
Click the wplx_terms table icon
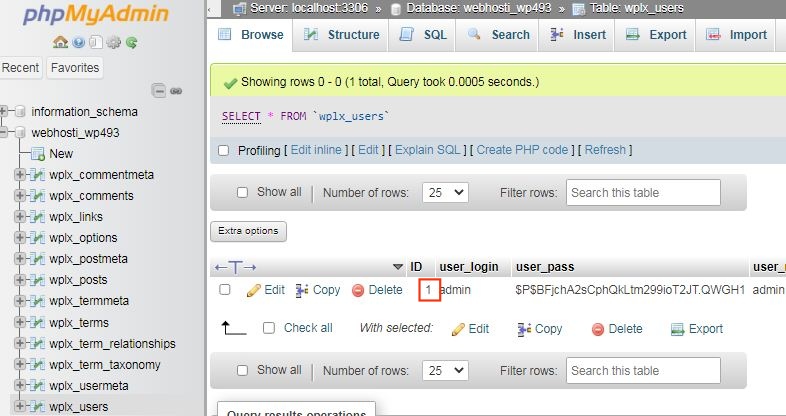tap(38, 323)
